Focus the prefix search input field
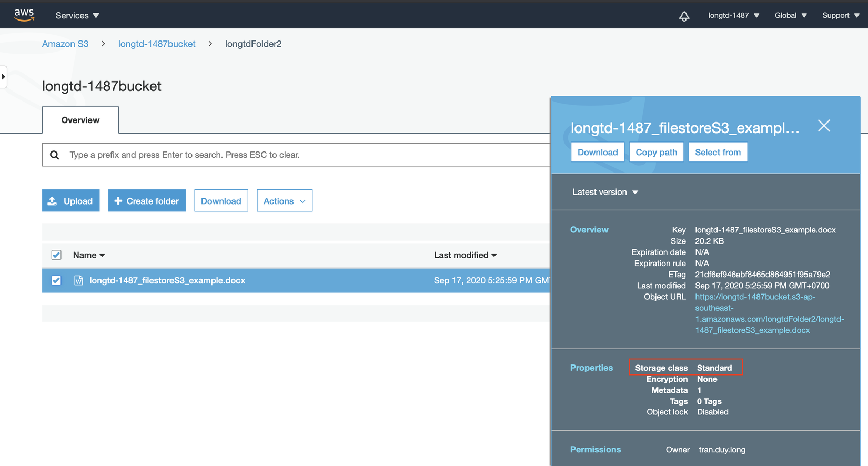Viewport: 868px width, 466px height. pos(296,155)
